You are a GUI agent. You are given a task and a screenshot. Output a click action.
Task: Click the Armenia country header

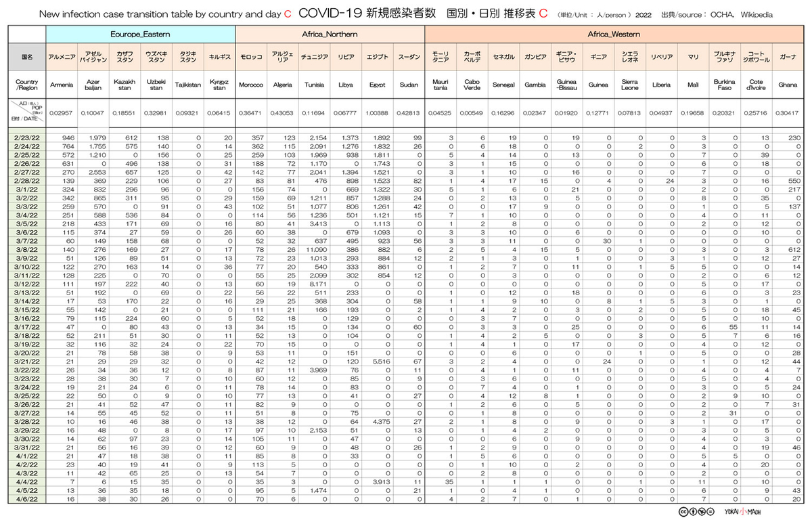pyautogui.click(x=62, y=85)
